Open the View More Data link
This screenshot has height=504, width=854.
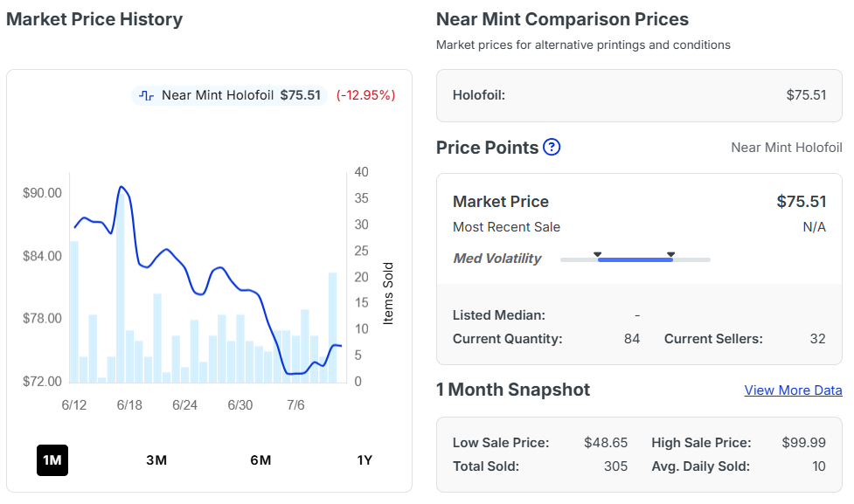(x=793, y=390)
